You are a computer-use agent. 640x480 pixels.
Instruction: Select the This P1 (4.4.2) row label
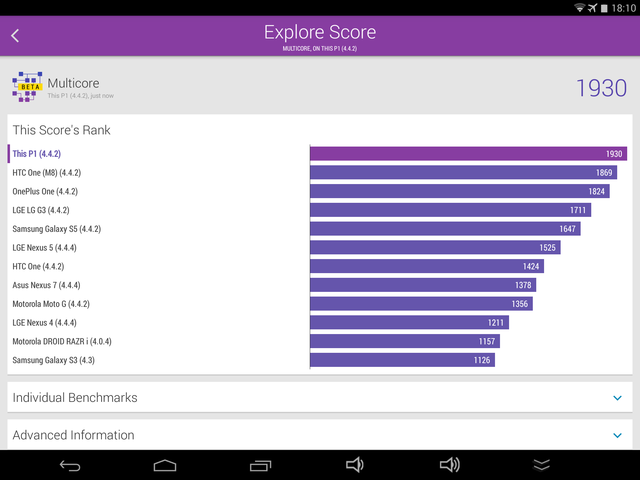pyautogui.click(x=37, y=154)
